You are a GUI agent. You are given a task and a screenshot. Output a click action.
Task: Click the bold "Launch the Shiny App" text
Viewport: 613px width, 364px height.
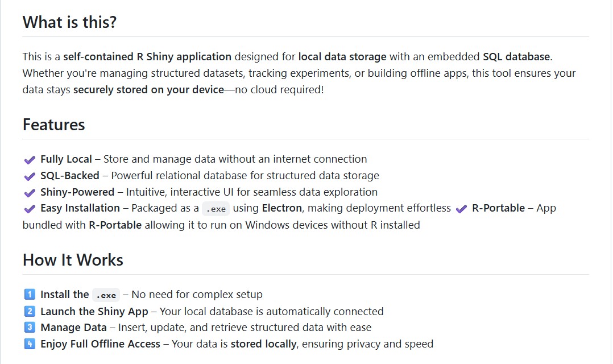94,311
